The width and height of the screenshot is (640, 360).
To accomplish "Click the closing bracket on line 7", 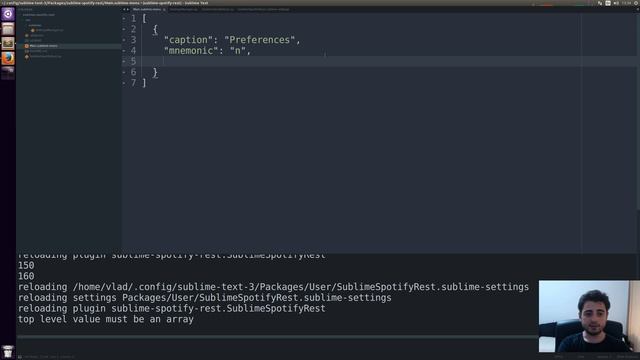I will (x=144, y=83).
